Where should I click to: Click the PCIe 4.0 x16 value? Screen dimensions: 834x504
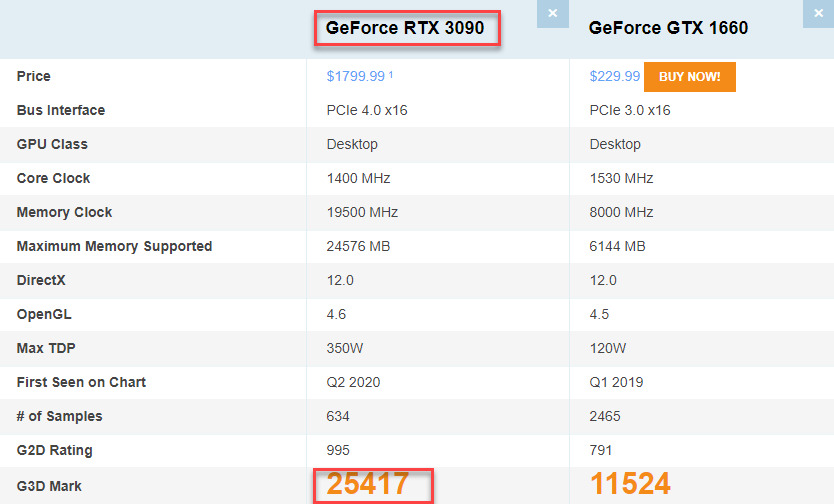click(x=367, y=110)
